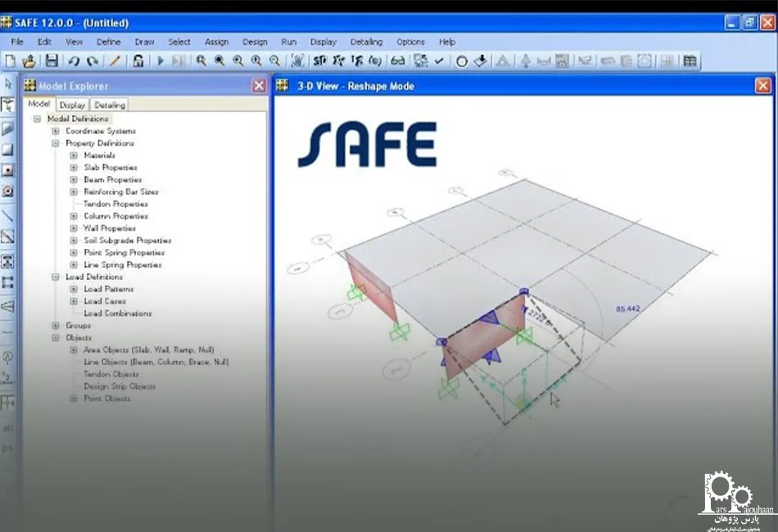Image resolution: width=778 pixels, height=532 pixels.
Task: Select Load Combinations tree item
Action: pos(118,313)
